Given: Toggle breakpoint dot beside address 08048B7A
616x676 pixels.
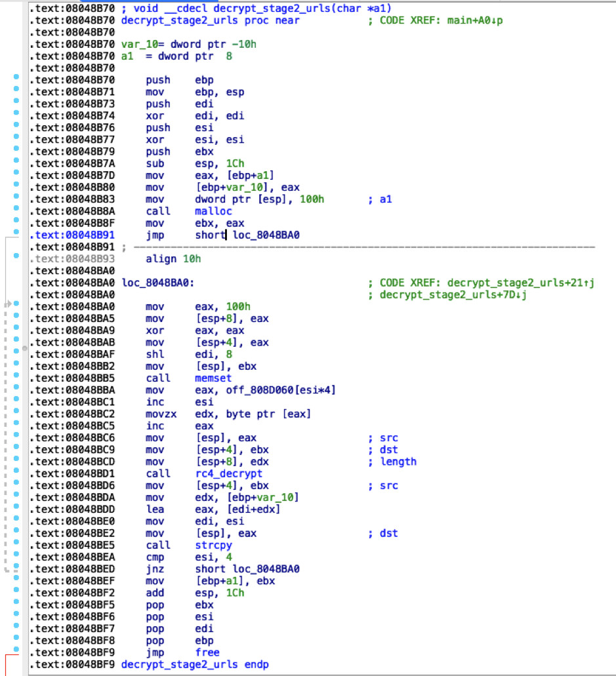Looking at the screenshot, I should (16, 161).
